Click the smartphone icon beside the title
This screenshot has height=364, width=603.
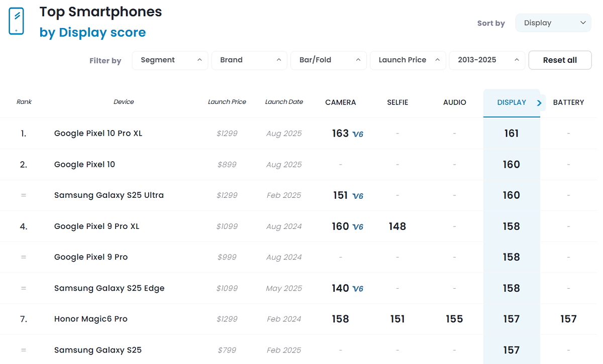pyautogui.click(x=17, y=21)
